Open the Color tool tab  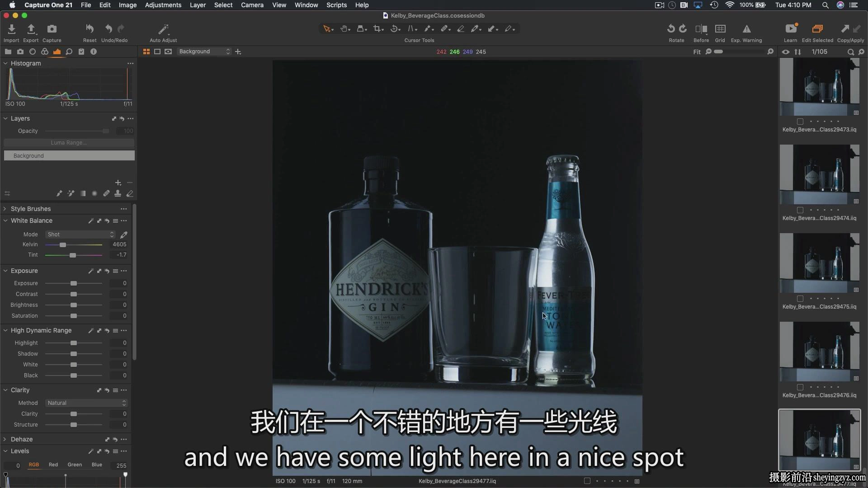[45, 52]
